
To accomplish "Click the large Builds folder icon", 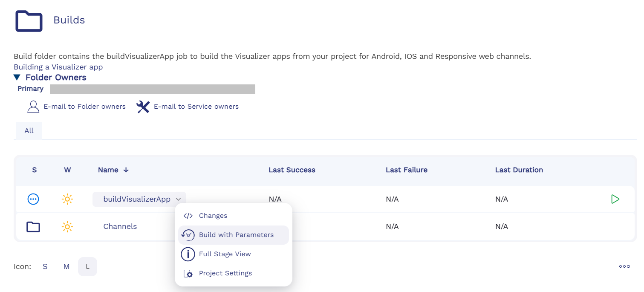I will point(29,21).
